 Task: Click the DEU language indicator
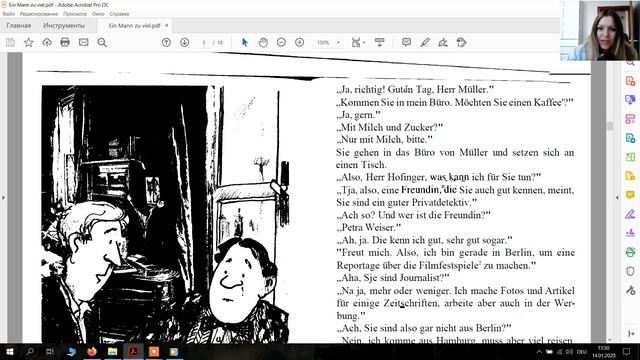tap(582, 352)
